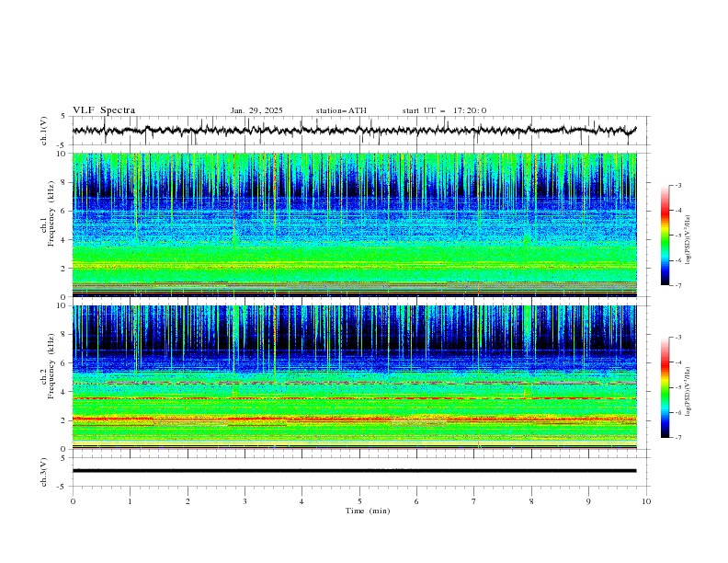Click the lower PSD color bar
The height and width of the screenshot is (563, 728).
[x=665, y=387]
